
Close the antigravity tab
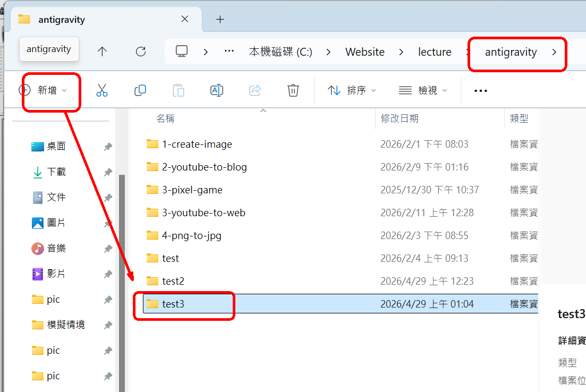pos(185,19)
